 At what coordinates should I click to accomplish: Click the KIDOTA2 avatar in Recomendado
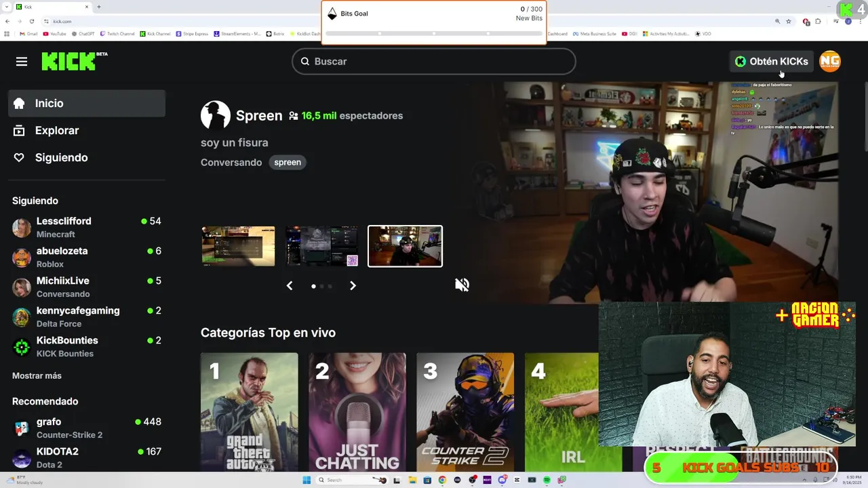point(22,458)
